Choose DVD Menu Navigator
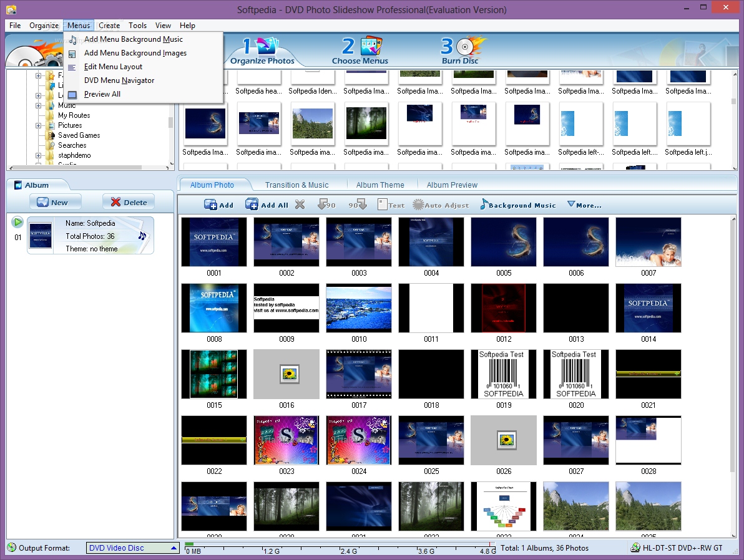This screenshot has height=560, width=744. (143, 80)
